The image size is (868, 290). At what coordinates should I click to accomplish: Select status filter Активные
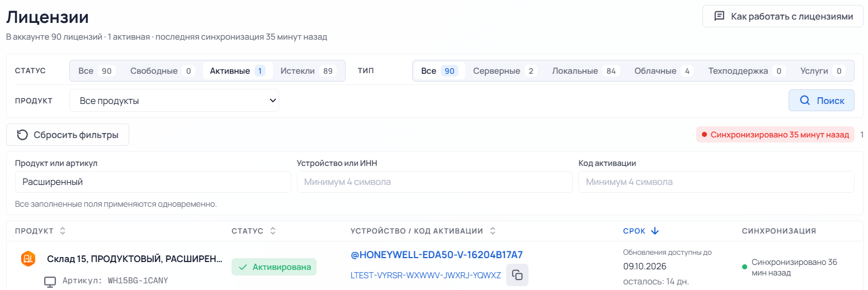238,71
